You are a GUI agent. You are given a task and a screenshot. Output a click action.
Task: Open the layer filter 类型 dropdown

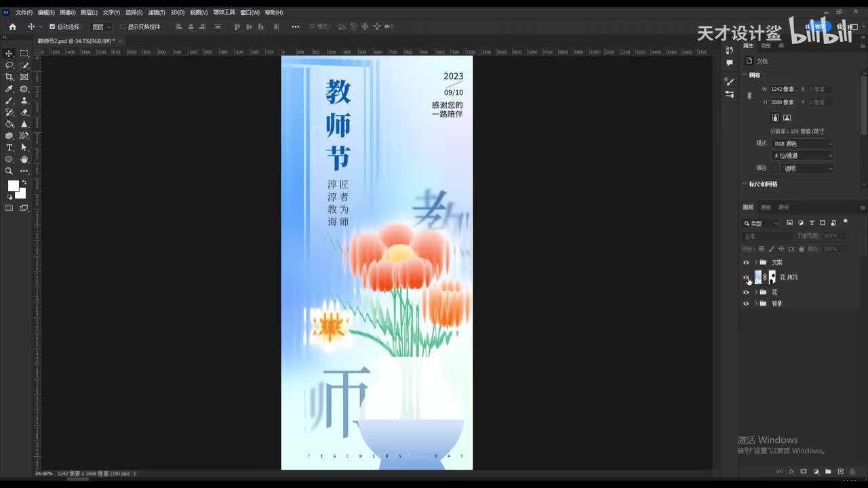tap(762, 223)
